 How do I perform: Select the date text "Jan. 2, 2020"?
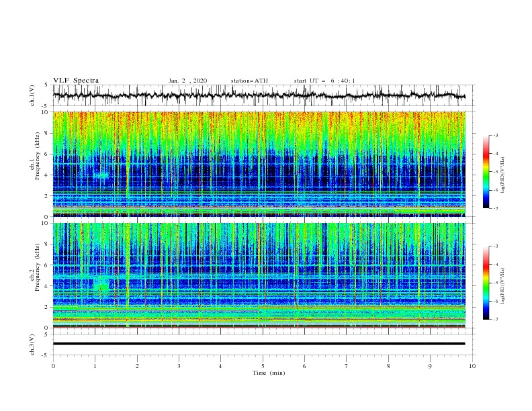coord(187,81)
